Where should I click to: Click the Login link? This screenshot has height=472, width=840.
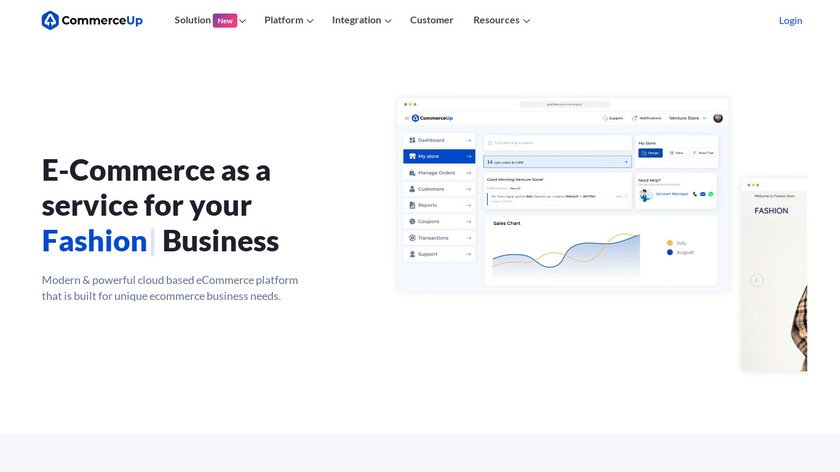click(790, 20)
